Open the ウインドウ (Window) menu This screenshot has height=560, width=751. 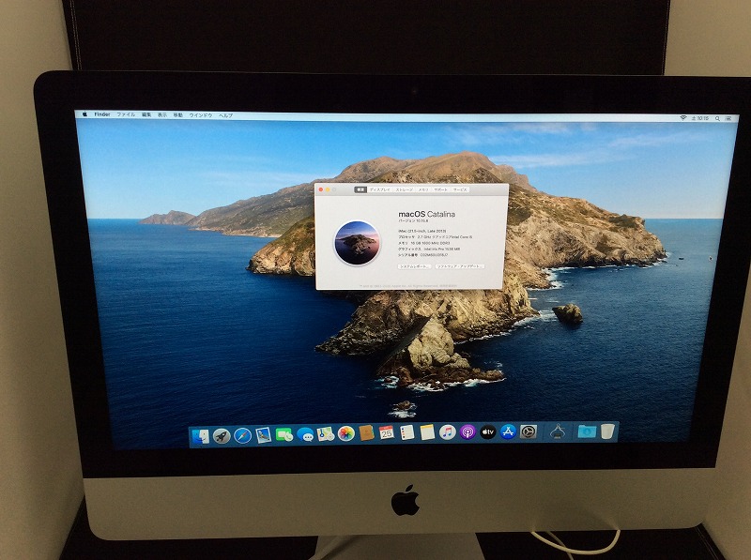tap(201, 115)
